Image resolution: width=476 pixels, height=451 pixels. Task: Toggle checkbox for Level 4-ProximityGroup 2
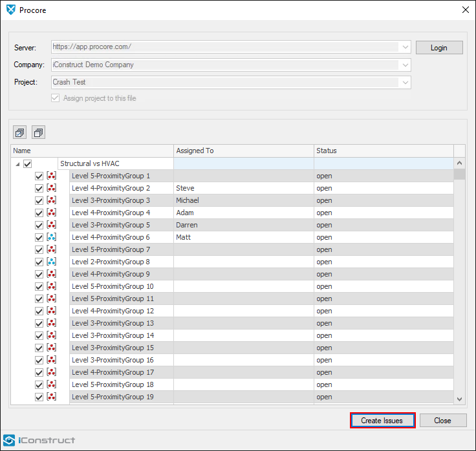click(39, 188)
